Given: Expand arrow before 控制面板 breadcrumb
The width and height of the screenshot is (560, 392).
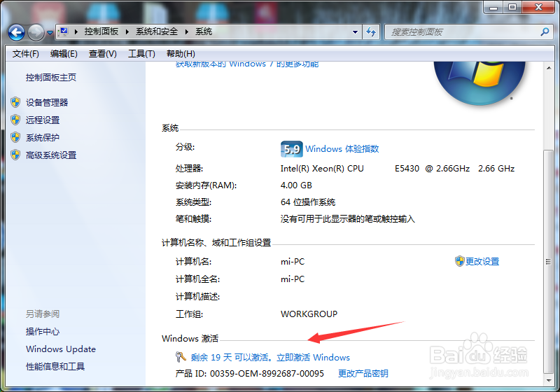Looking at the screenshot, I should point(76,31).
